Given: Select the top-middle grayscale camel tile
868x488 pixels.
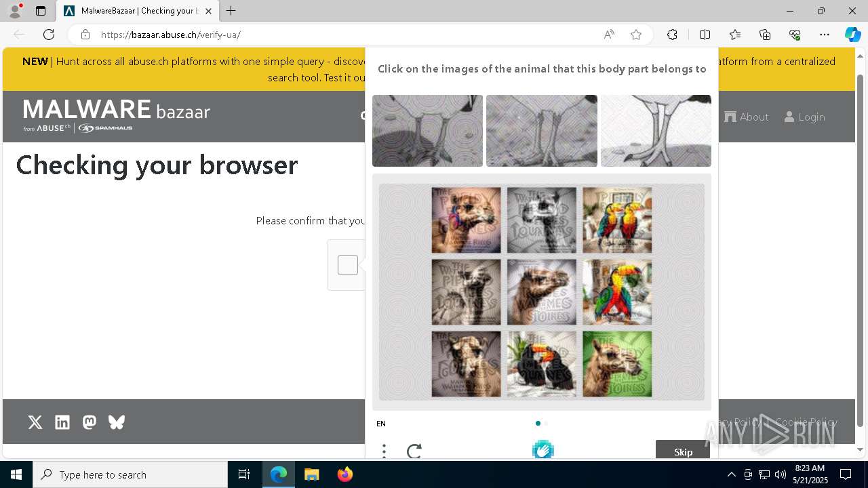Looking at the screenshot, I should (x=541, y=220).
